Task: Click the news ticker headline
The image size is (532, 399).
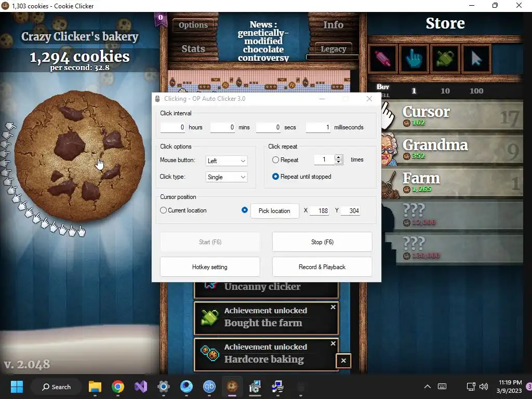Action: pos(263,41)
